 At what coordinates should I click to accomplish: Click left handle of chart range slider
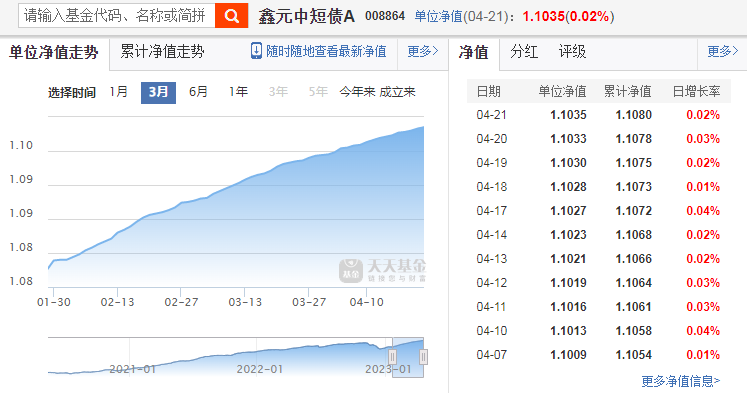point(393,356)
